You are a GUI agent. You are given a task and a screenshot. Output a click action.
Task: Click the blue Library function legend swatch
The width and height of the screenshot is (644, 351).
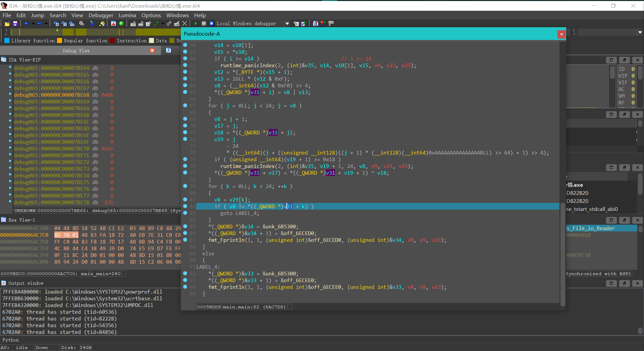pos(7,41)
